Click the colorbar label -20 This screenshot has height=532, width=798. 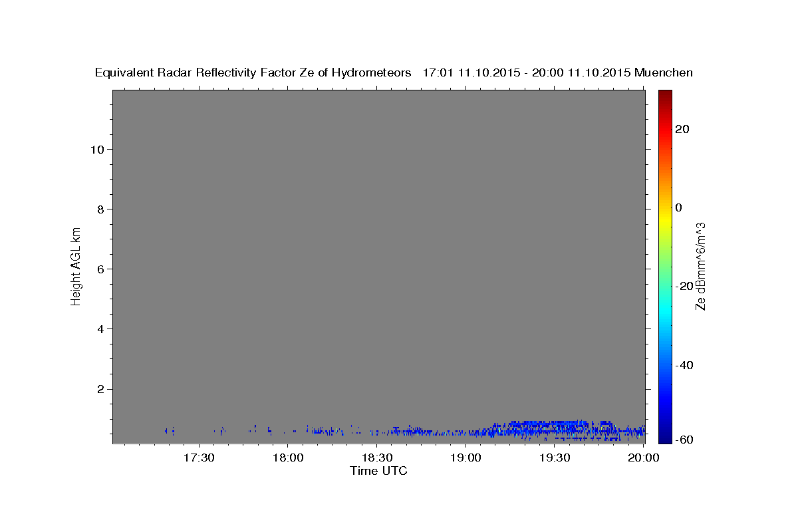(684, 286)
